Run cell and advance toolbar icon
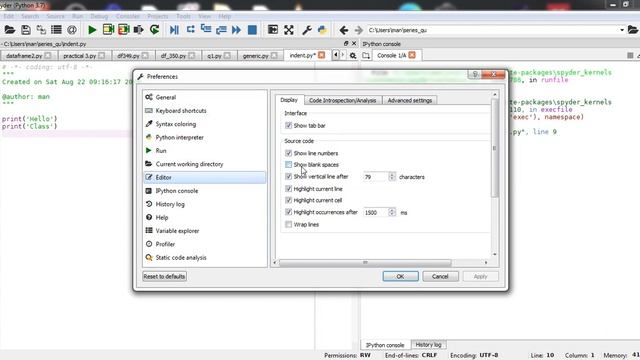 [124, 30]
